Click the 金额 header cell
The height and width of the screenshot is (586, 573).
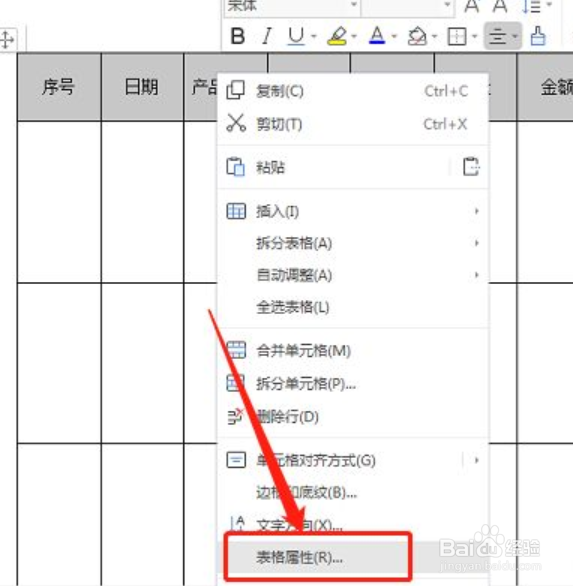546,87
